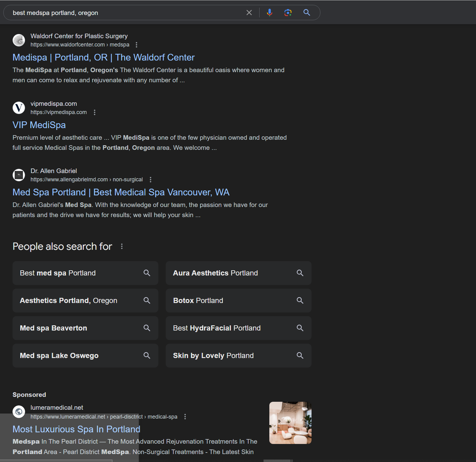Submit search with magnifier icon
This screenshot has width=476, height=462.
[307, 13]
